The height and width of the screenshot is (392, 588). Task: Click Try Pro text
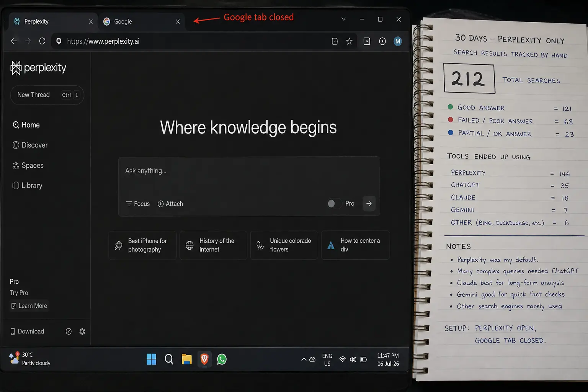pyautogui.click(x=19, y=293)
